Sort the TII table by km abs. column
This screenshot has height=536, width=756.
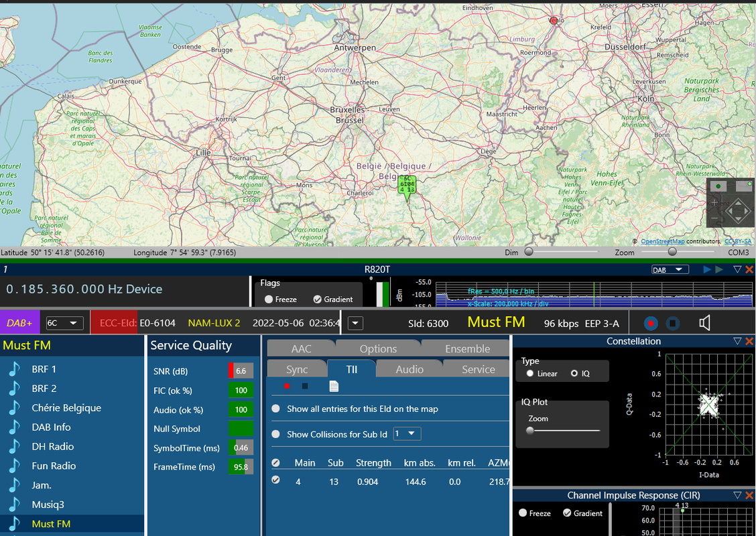click(x=420, y=463)
